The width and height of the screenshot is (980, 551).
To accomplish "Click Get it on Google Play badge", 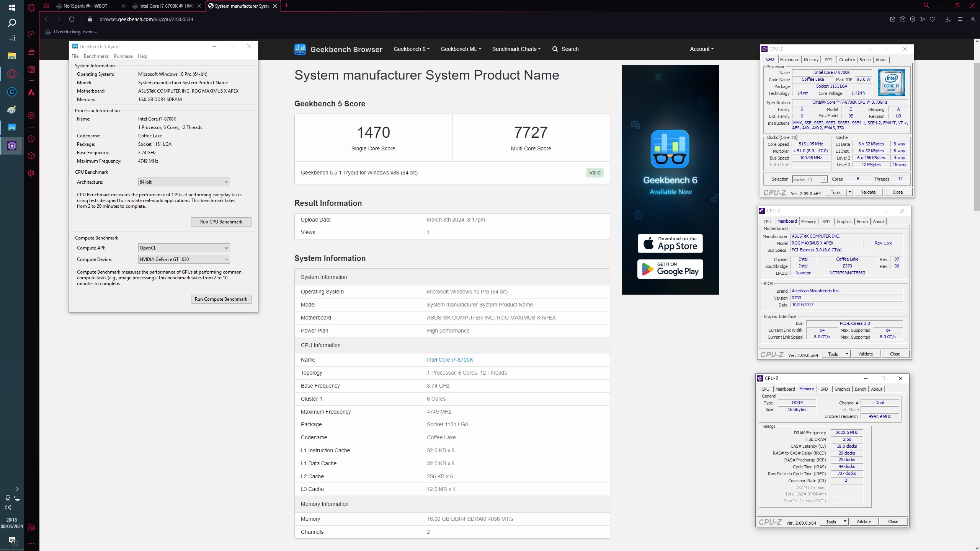I will pos(670,269).
